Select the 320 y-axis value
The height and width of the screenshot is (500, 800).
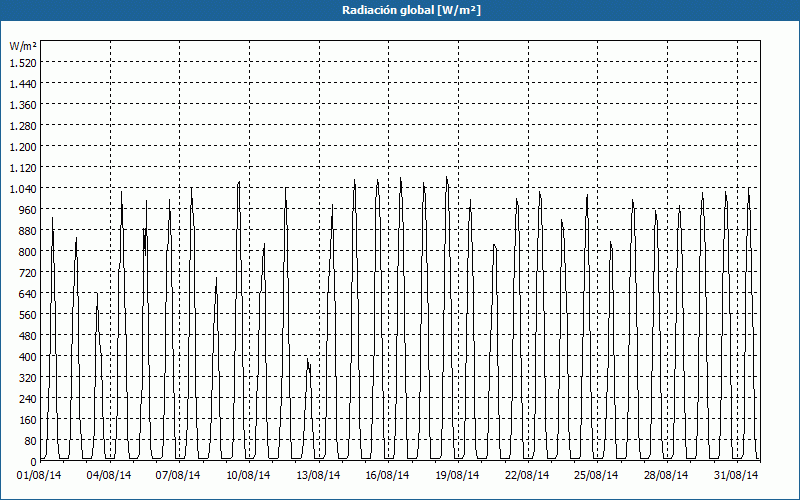click(28, 378)
